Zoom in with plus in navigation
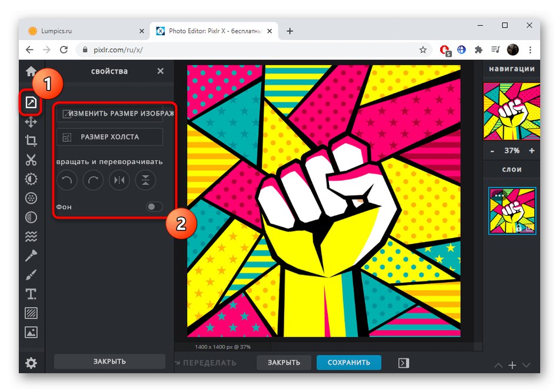Image resolution: width=559 pixels, height=392 pixels. 531,151
